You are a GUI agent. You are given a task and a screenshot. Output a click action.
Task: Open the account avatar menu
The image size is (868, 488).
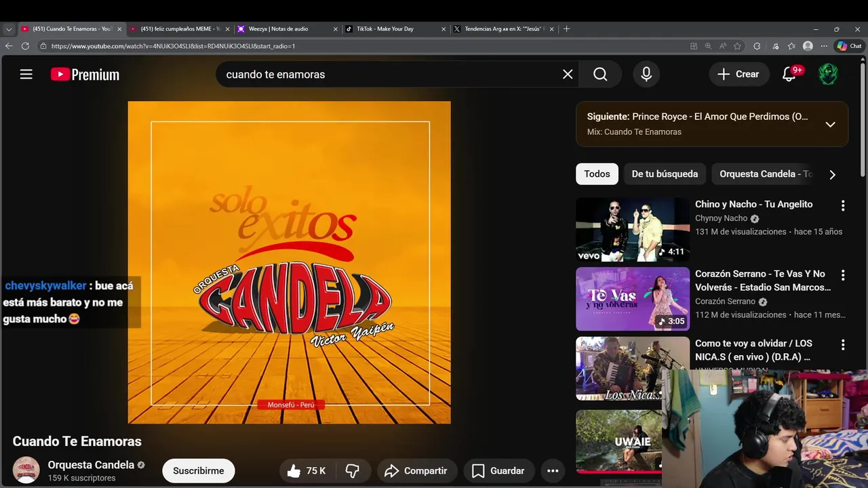coord(828,74)
